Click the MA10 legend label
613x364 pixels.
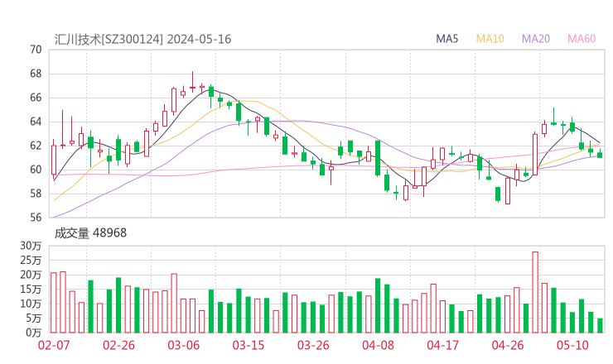point(490,39)
